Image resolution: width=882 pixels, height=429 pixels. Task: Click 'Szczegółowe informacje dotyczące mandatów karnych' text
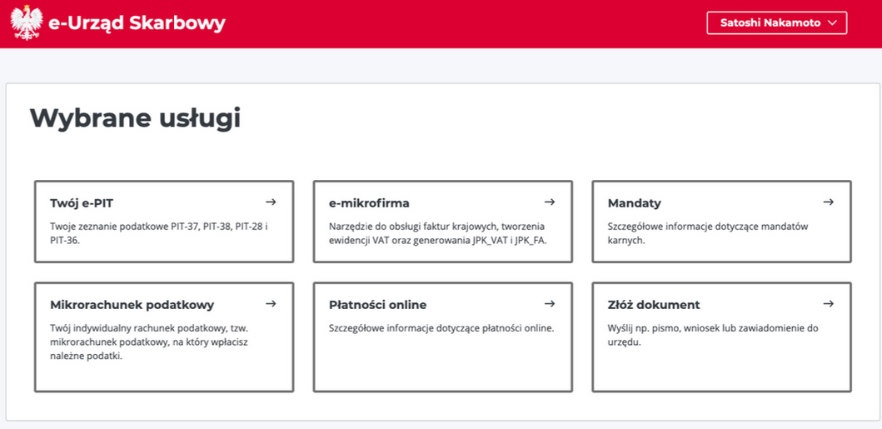[x=708, y=233]
